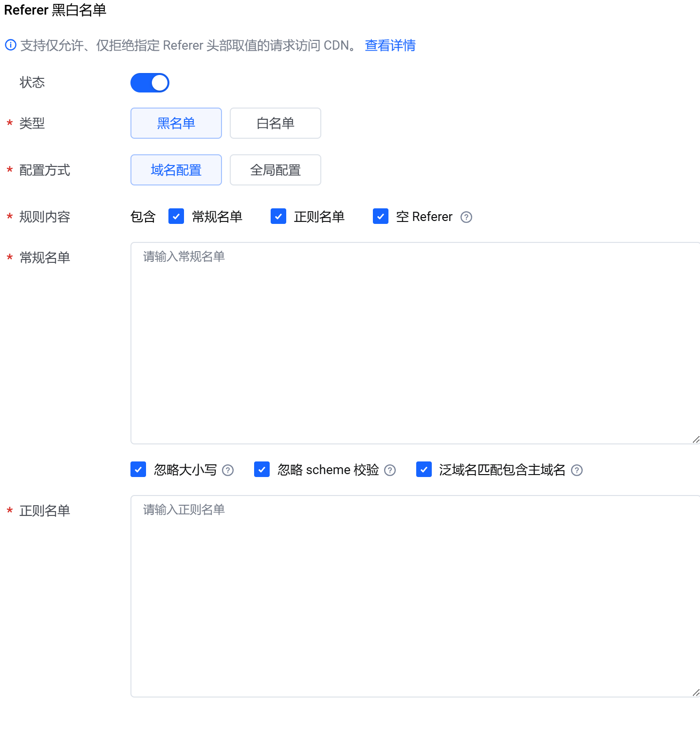Select the 白名单 type option
Image resolution: width=700 pixels, height=735 pixels.
tap(276, 123)
